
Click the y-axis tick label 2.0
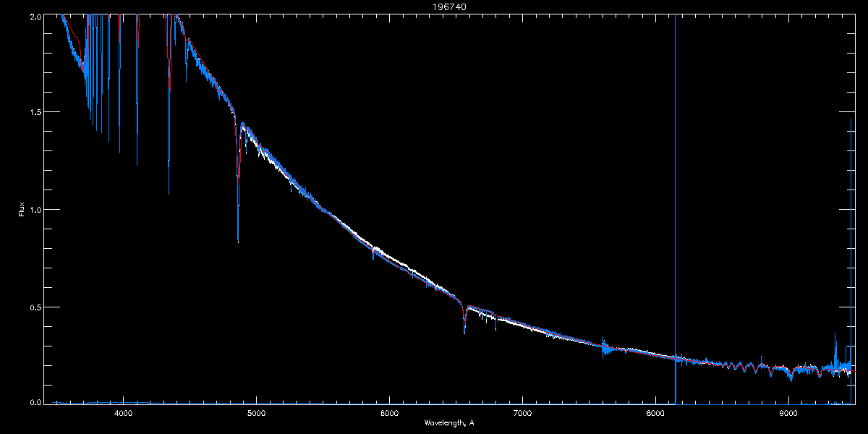[x=34, y=16]
